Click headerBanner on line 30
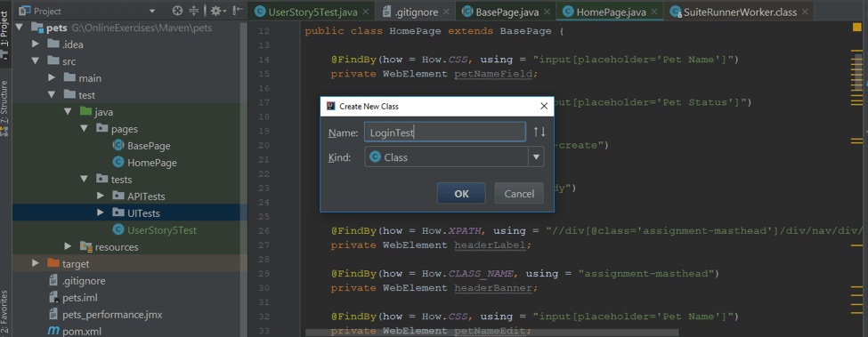Screen dimensions: 868x337 (493, 288)
